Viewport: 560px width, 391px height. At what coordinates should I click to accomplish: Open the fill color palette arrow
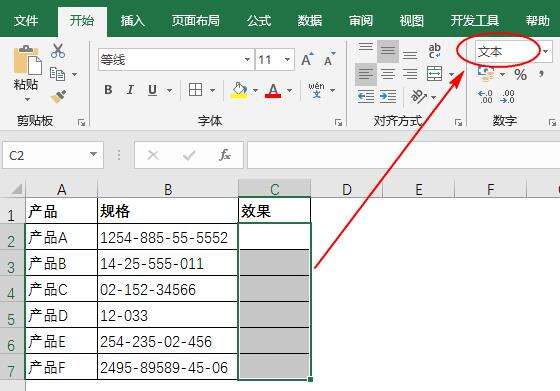[x=255, y=90]
